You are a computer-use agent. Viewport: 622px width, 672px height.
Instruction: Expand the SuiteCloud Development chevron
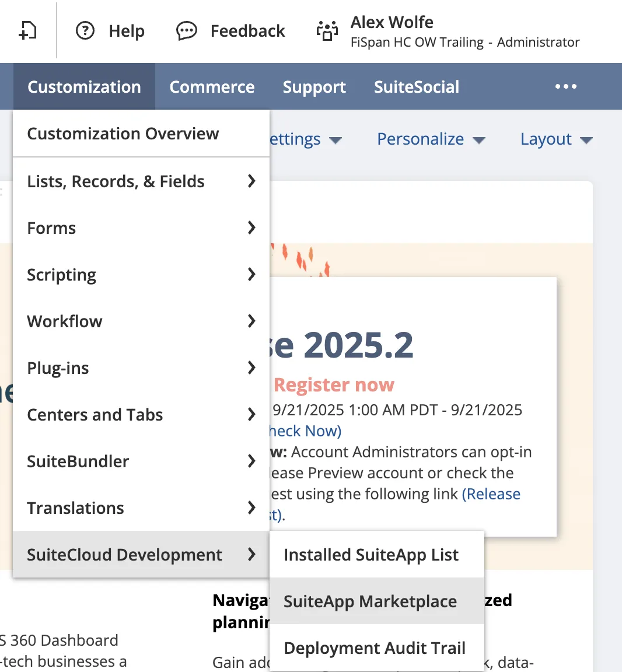(x=251, y=555)
